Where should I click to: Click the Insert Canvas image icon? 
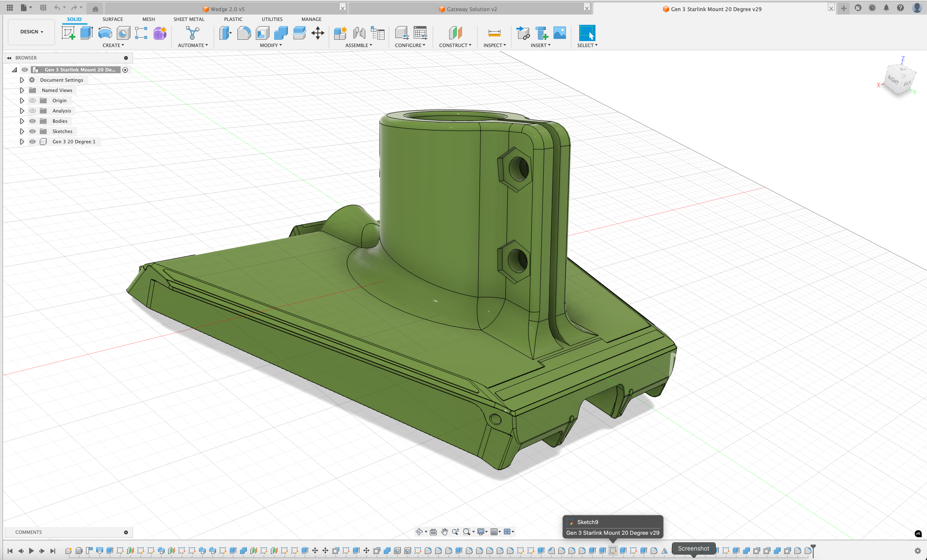coord(560,33)
